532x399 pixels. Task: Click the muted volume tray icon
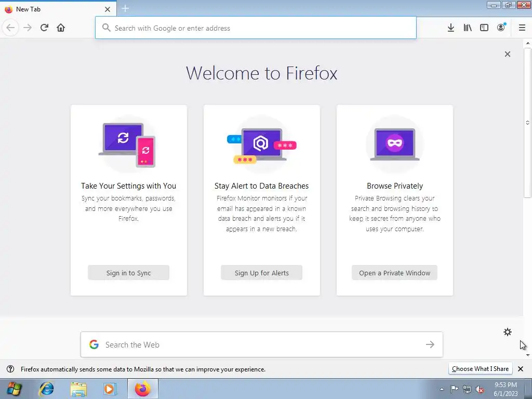pyautogui.click(x=480, y=389)
